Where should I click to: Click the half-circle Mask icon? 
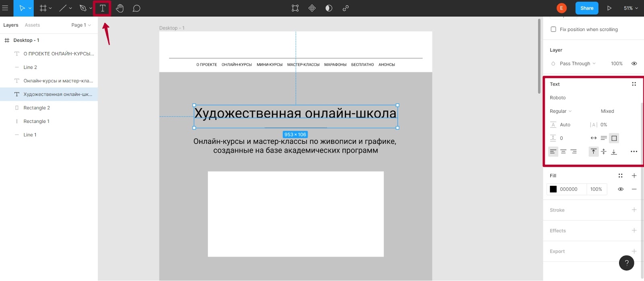pos(329,8)
